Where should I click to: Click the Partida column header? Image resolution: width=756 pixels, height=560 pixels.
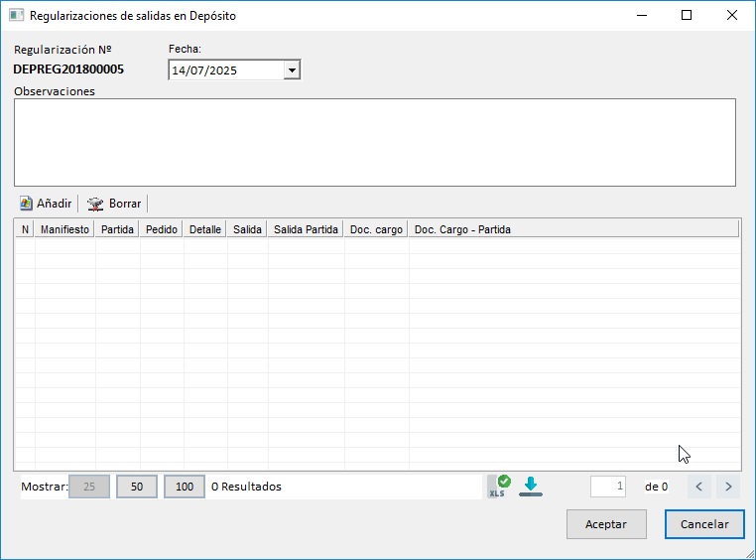pos(117,229)
